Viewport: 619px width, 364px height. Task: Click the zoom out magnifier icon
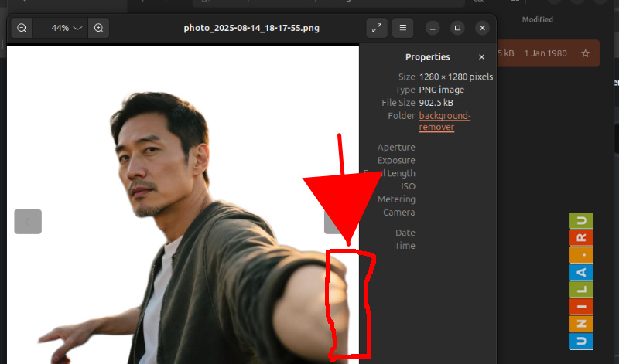tap(22, 28)
